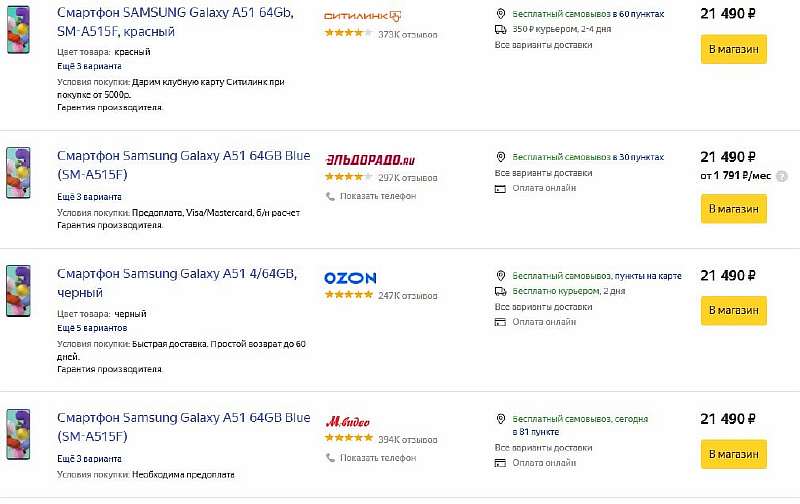Show phone number for M.Video

[377, 458]
